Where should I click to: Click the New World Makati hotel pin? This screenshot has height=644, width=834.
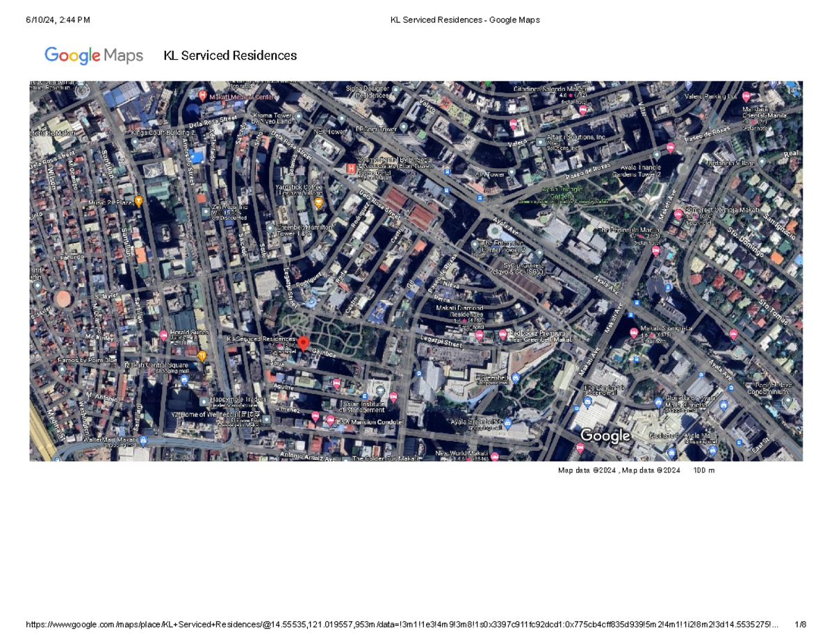[x=495, y=456]
